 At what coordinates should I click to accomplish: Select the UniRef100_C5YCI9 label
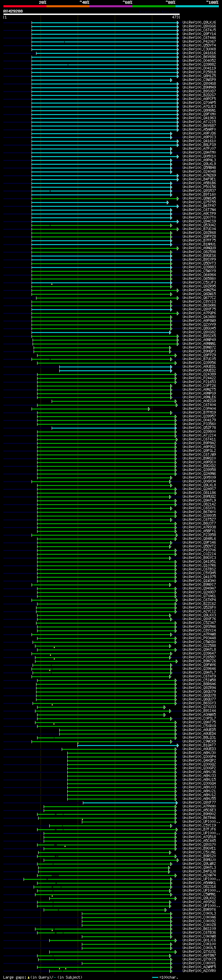tap(199, 826)
